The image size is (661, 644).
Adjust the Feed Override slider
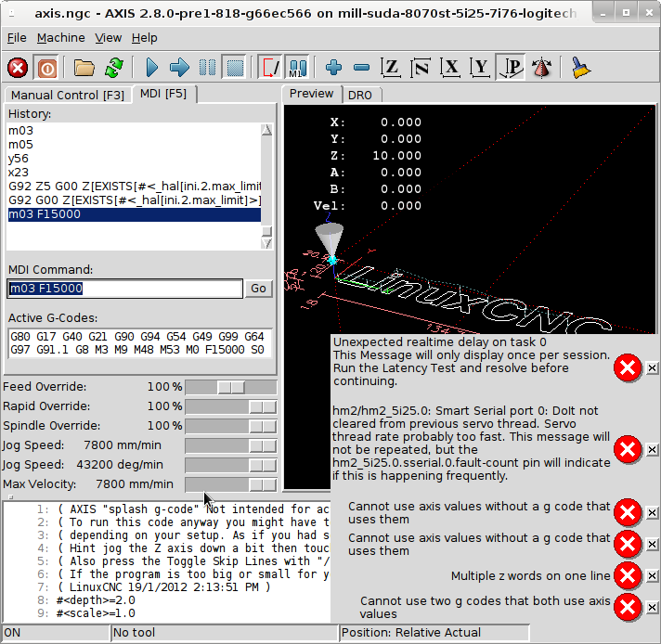coord(231,387)
